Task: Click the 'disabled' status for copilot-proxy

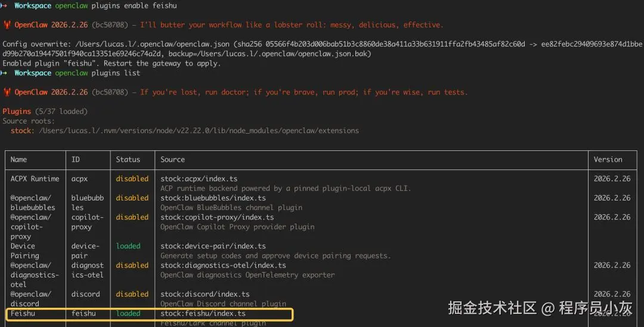Action: coord(132,217)
